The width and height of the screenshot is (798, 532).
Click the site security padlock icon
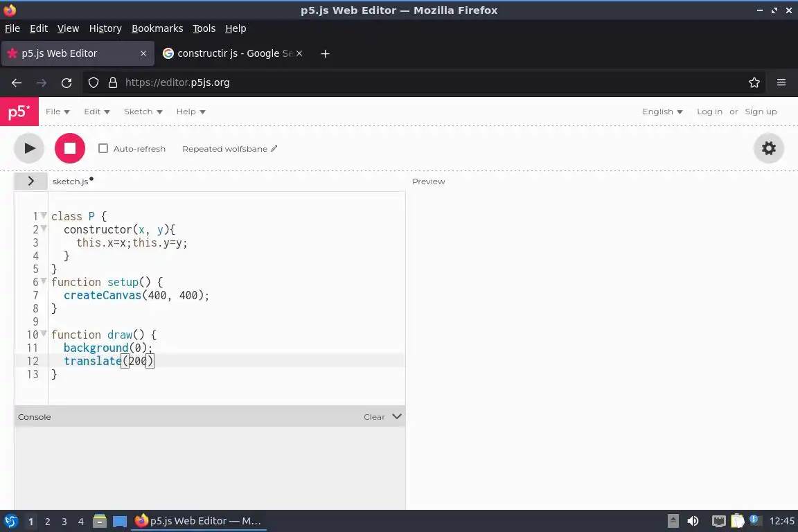pos(113,82)
